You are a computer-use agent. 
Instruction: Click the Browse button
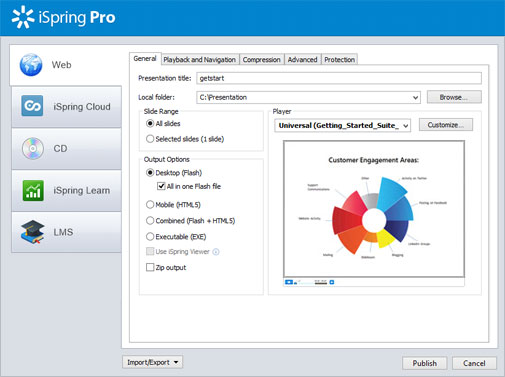point(454,97)
